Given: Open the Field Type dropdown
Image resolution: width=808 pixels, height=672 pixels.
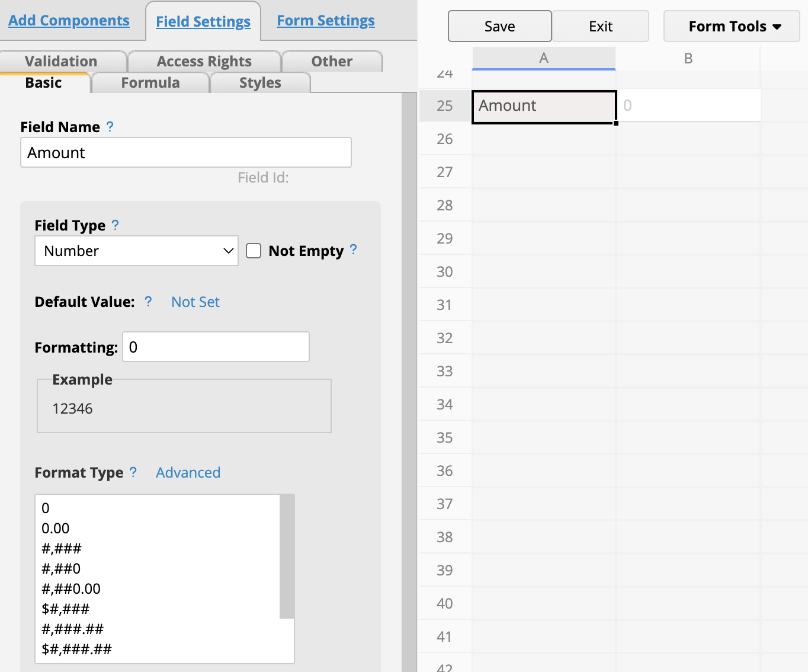Looking at the screenshot, I should [x=136, y=251].
